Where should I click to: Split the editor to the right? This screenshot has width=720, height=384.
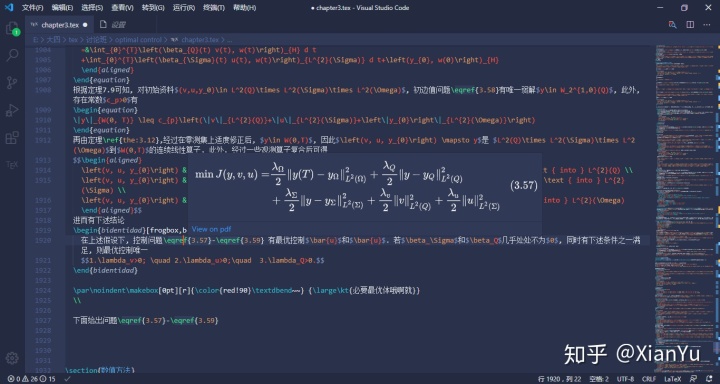click(690, 25)
